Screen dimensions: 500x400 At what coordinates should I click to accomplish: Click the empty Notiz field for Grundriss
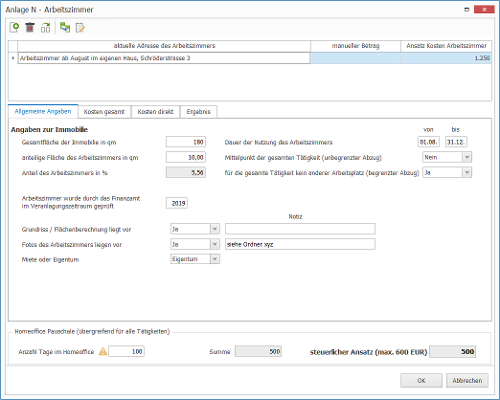(300, 229)
